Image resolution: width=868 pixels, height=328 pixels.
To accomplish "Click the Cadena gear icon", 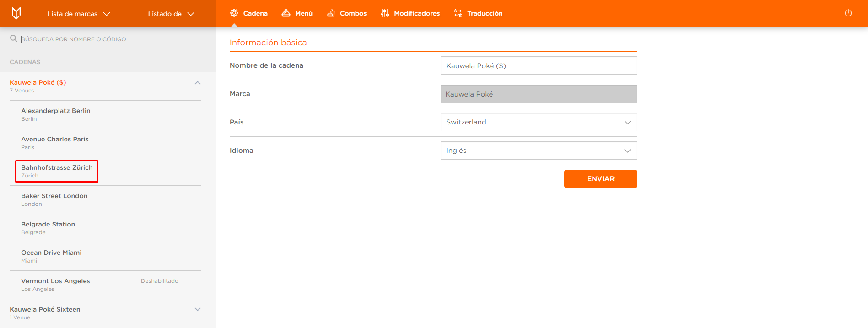I will (x=234, y=13).
